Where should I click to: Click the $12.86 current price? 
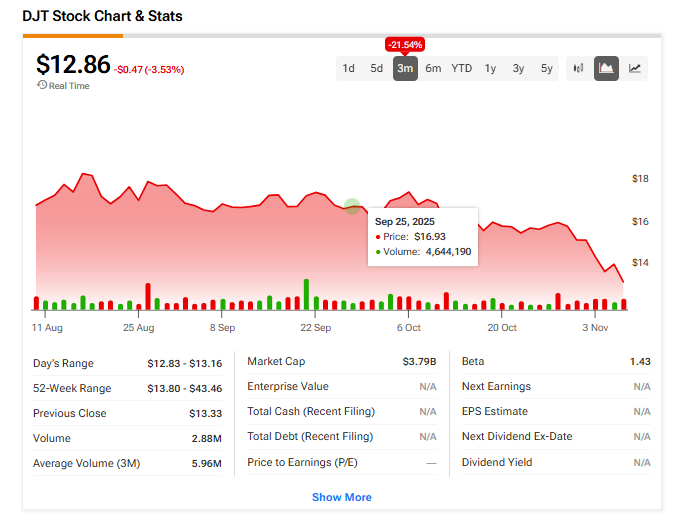pyautogui.click(x=73, y=65)
